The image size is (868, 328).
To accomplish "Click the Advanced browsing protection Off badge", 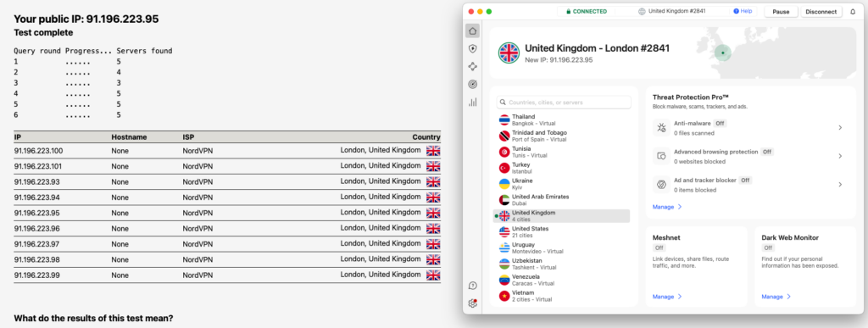I will click(766, 152).
